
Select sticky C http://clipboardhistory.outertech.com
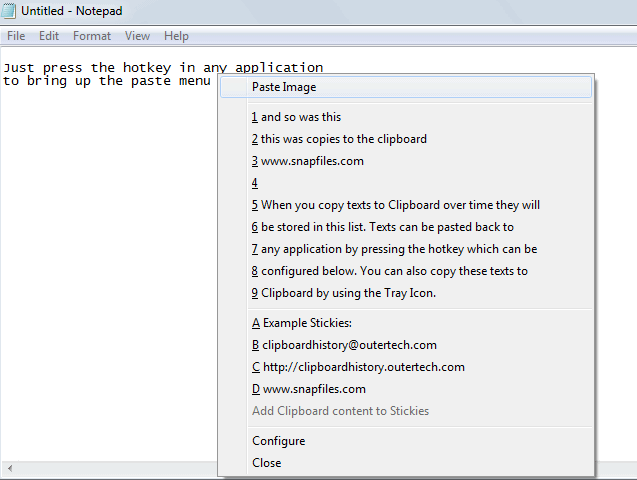point(358,367)
